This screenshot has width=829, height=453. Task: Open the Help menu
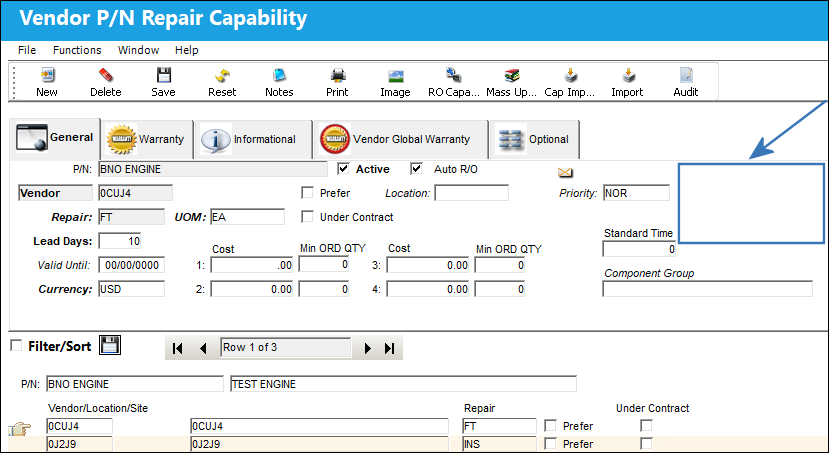187,50
